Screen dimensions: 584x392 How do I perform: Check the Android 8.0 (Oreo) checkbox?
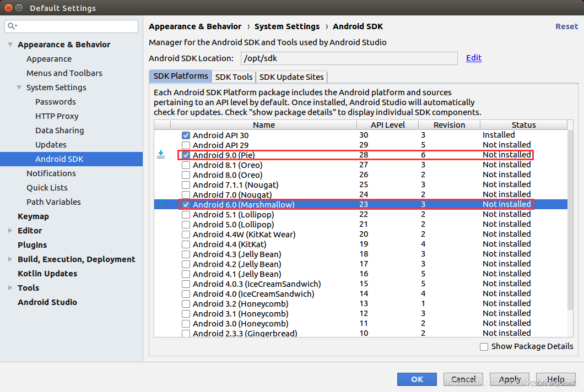[186, 175]
